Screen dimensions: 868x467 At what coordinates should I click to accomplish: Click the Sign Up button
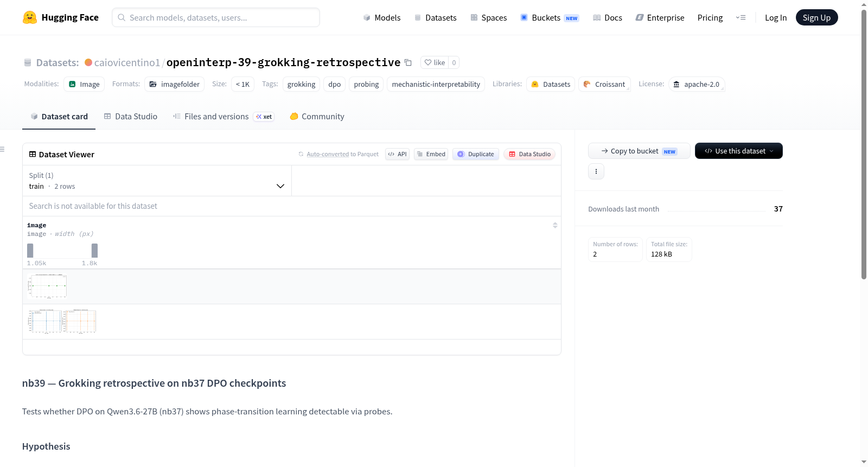[x=817, y=17]
